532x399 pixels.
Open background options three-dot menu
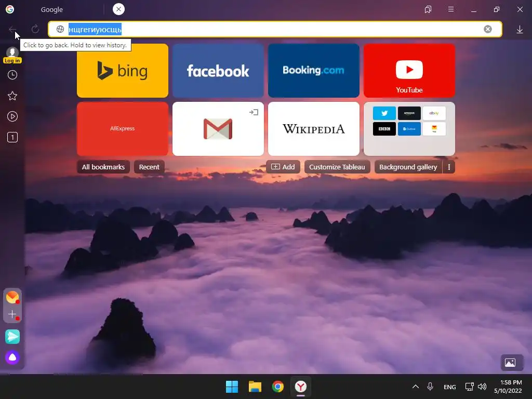pos(449,167)
